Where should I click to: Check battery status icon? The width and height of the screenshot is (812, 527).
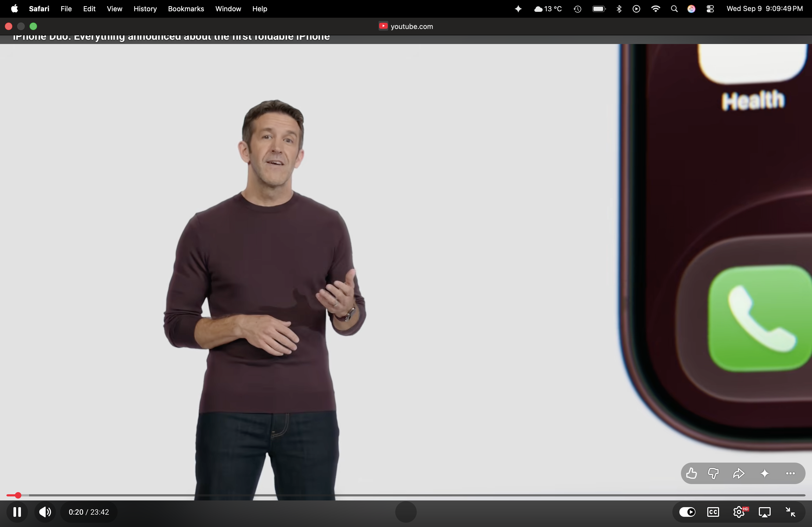pyautogui.click(x=599, y=9)
